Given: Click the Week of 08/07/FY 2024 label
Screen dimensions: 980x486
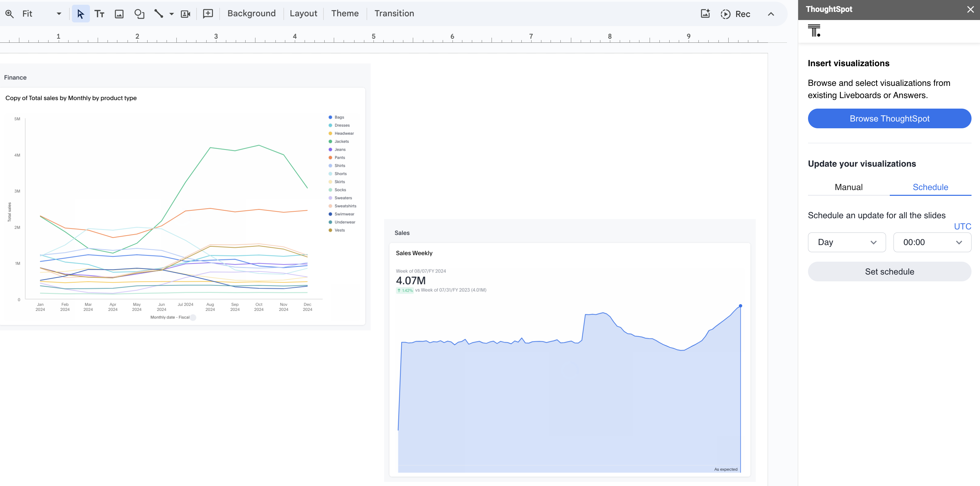Looking at the screenshot, I should point(421,271).
